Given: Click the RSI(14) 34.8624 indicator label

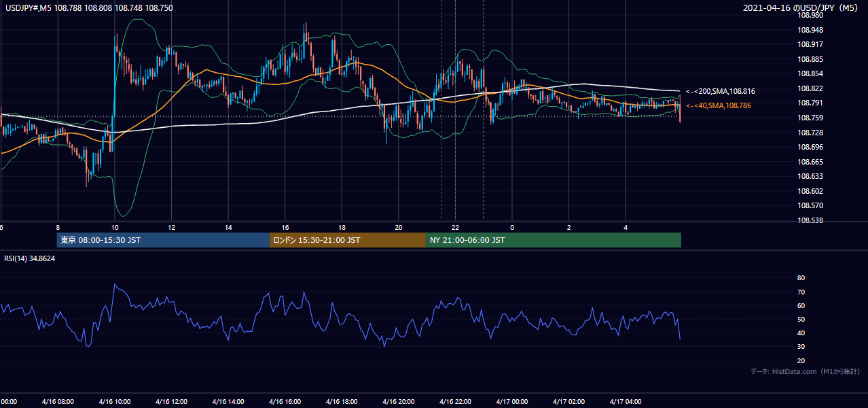Looking at the screenshot, I should tap(30, 258).
